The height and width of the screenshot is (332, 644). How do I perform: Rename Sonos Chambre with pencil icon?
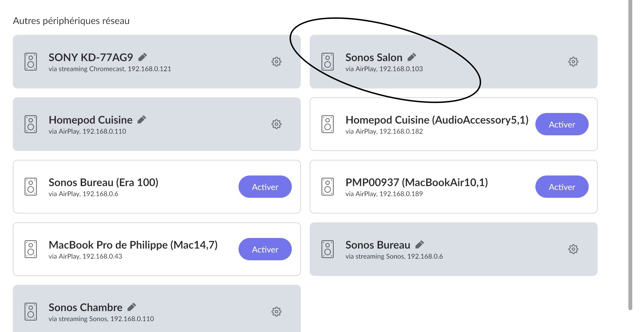pos(132,307)
